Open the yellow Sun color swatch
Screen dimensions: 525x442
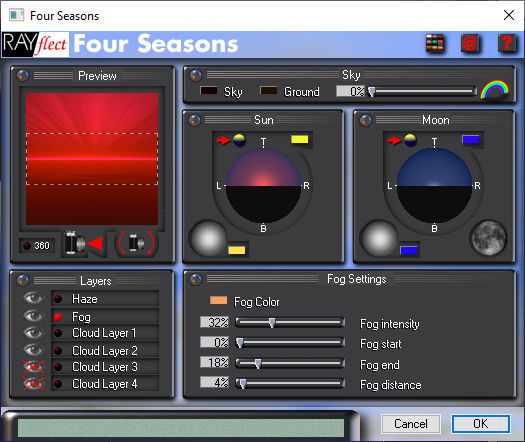pos(300,140)
